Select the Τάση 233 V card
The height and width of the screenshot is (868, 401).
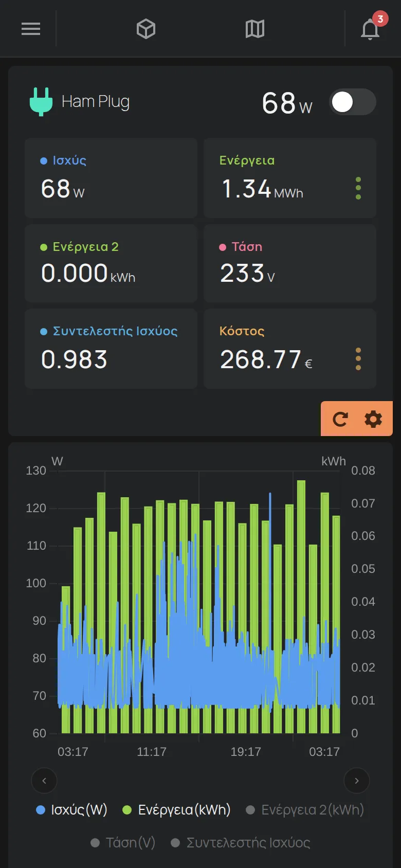point(290,263)
